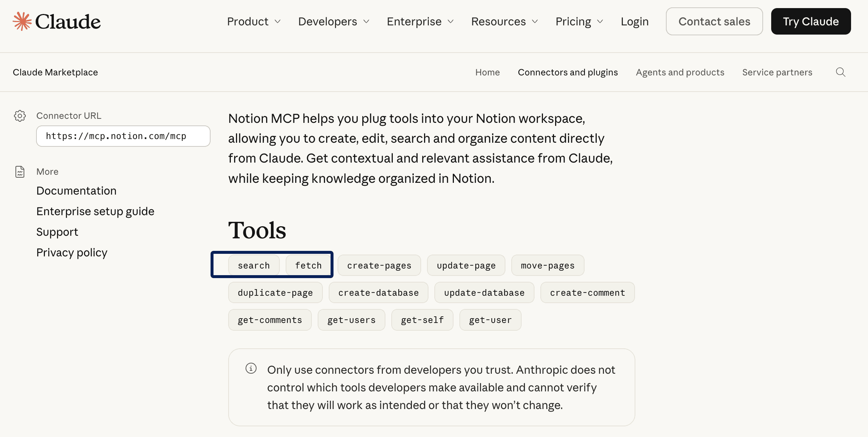Image resolution: width=868 pixels, height=437 pixels.
Task: Click the fetch tool tag
Action: 308,265
